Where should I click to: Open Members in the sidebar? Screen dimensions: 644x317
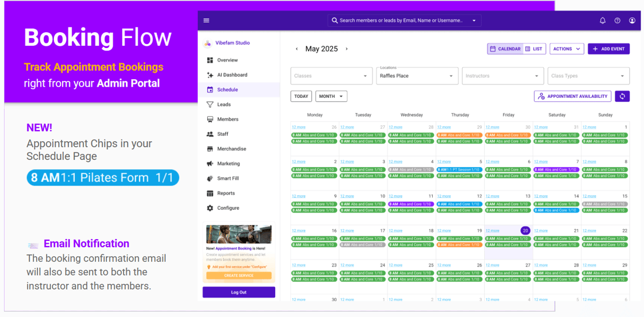pyautogui.click(x=227, y=120)
